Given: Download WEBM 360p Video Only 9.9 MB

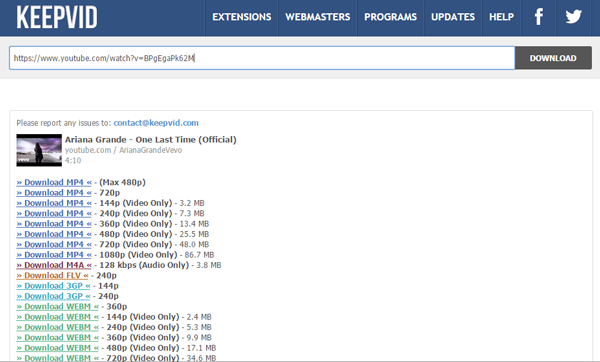Looking at the screenshot, I should tap(57, 338).
